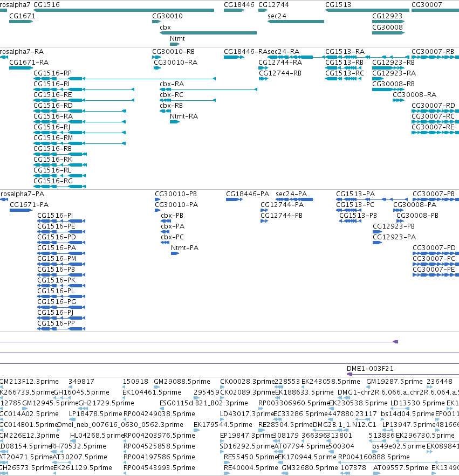Select transcript CG1671-RA
Screen dimensions: 459x476
coord(29,62)
